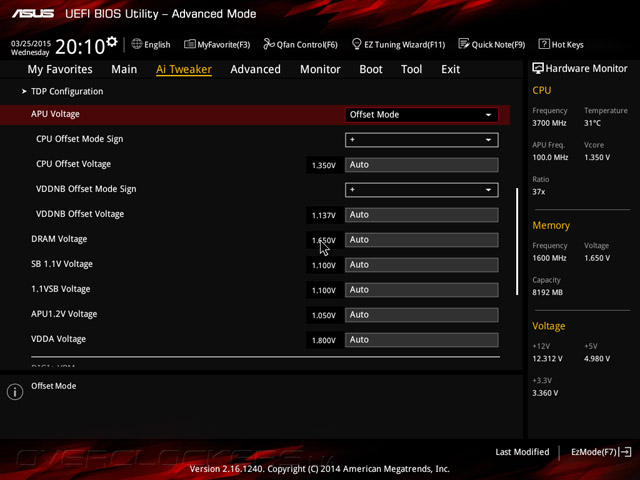Click CPU Offset Voltage Auto field
The height and width of the screenshot is (480, 640).
click(x=422, y=165)
